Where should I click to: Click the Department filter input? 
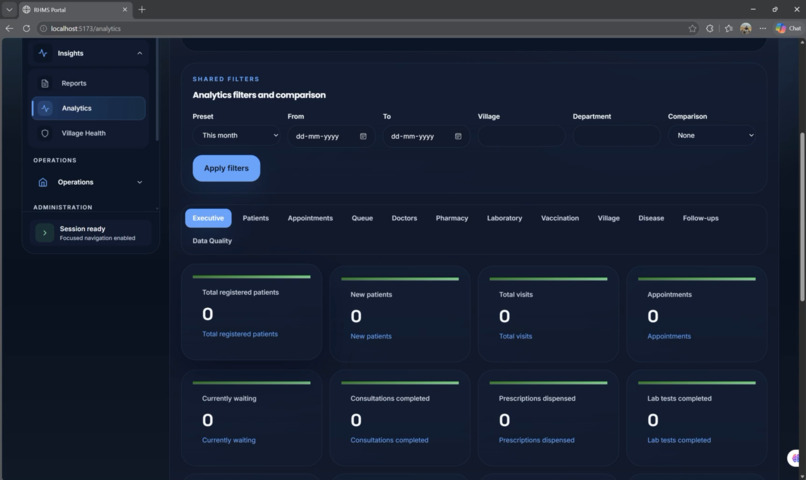coord(616,136)
